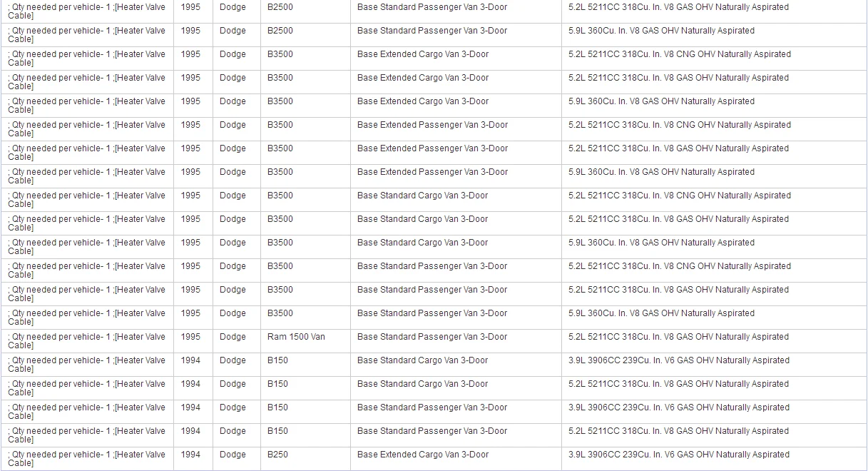This screenshot has height=471, width=868.
Task: Click "Dodge" in the B250 row
Action: [x=233, y=455]
